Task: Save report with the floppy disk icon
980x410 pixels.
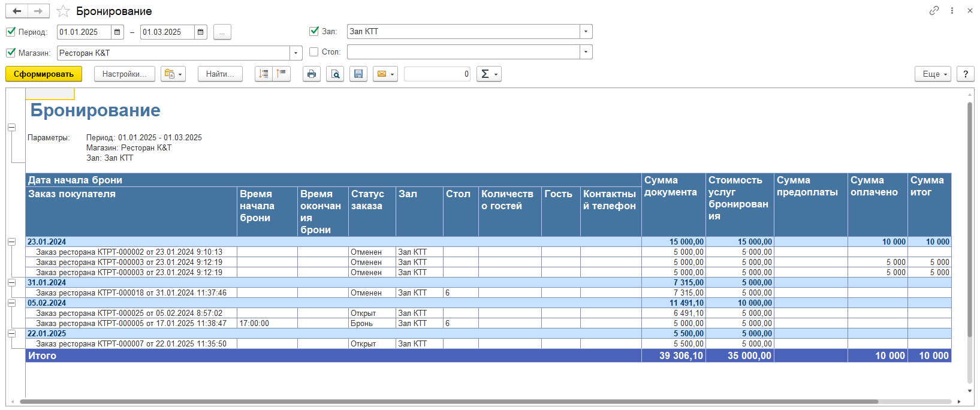Action: [358, 74]
